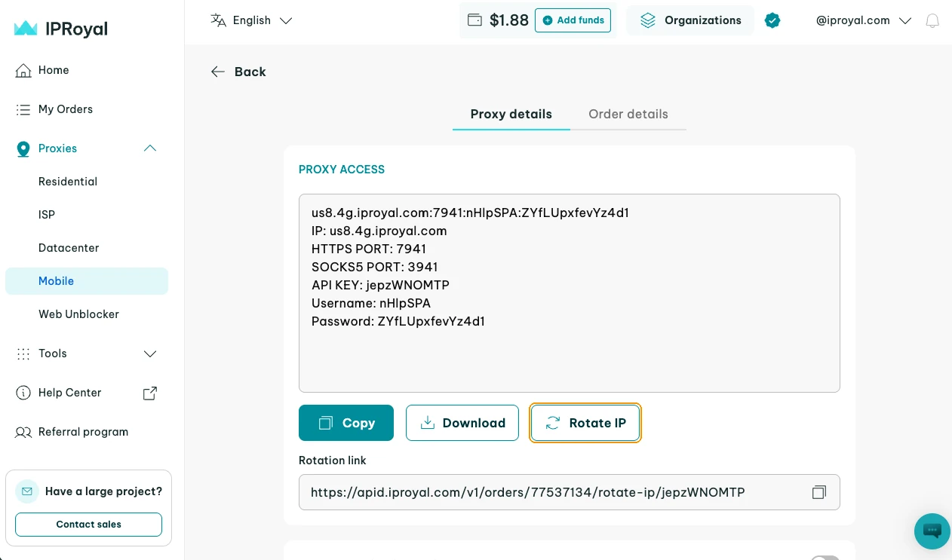
Task: Select Residential in the Proxies menu
Action: pos(68,182)
